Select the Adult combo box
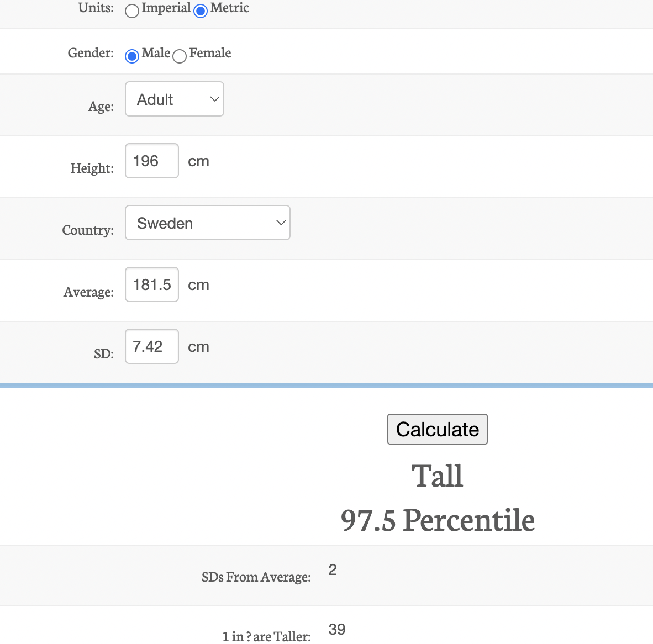Screen dimensions: 653x644 174,99
